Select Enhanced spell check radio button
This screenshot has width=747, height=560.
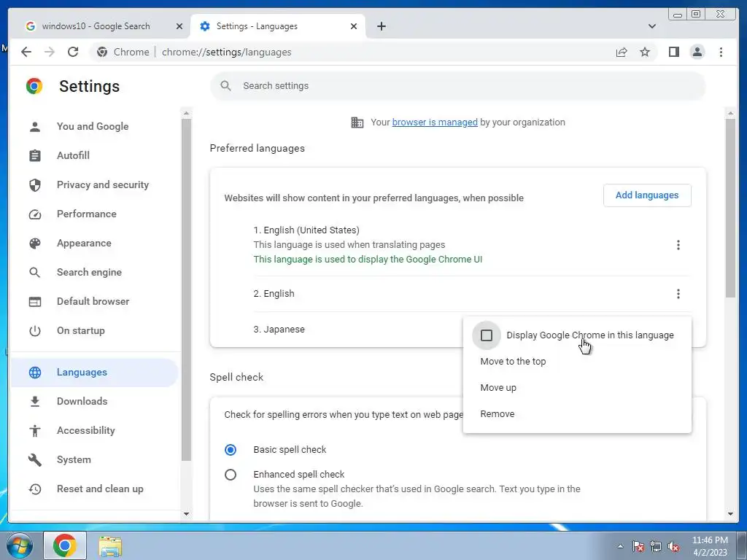pyautogui.click(x=231, y=475)
